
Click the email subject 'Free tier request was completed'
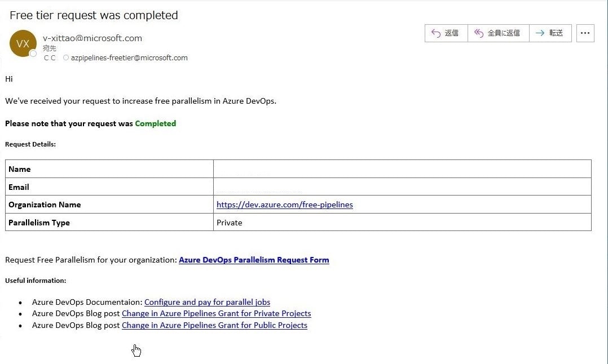94,15
